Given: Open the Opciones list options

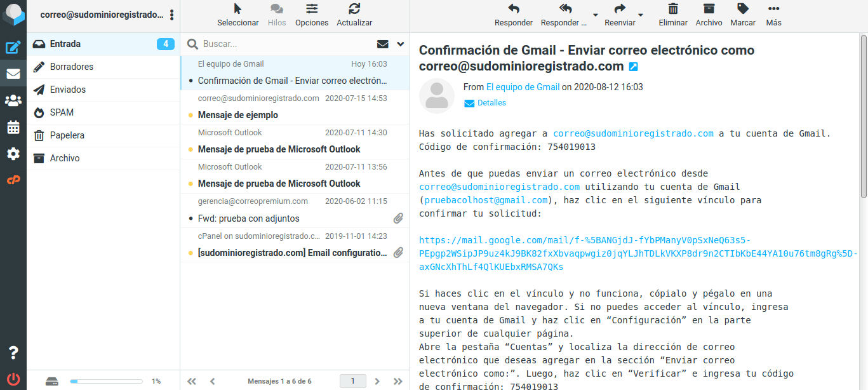Looking at the screenshot, I should (312, 15).
